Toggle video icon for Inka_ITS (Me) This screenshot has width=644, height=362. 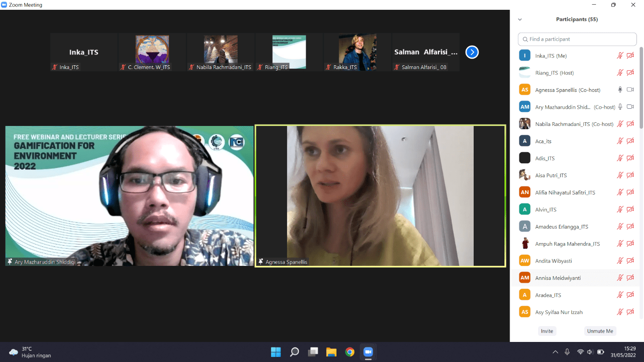pos(630,56)
